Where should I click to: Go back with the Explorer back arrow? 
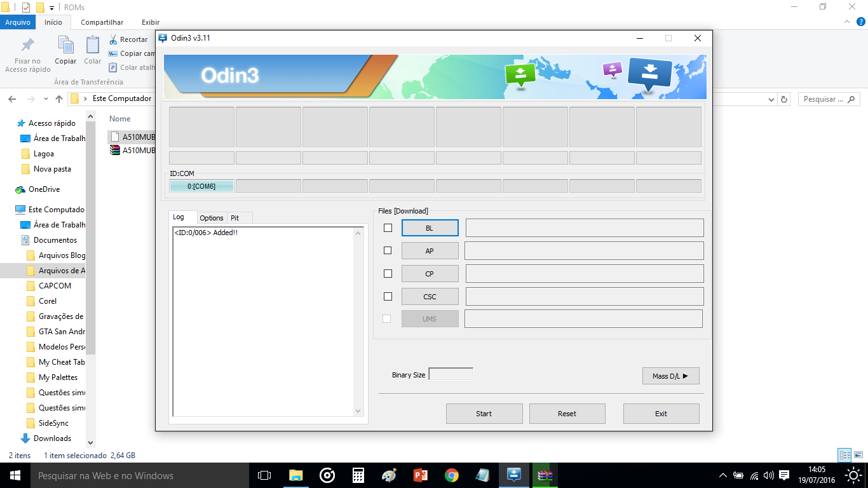13,99
